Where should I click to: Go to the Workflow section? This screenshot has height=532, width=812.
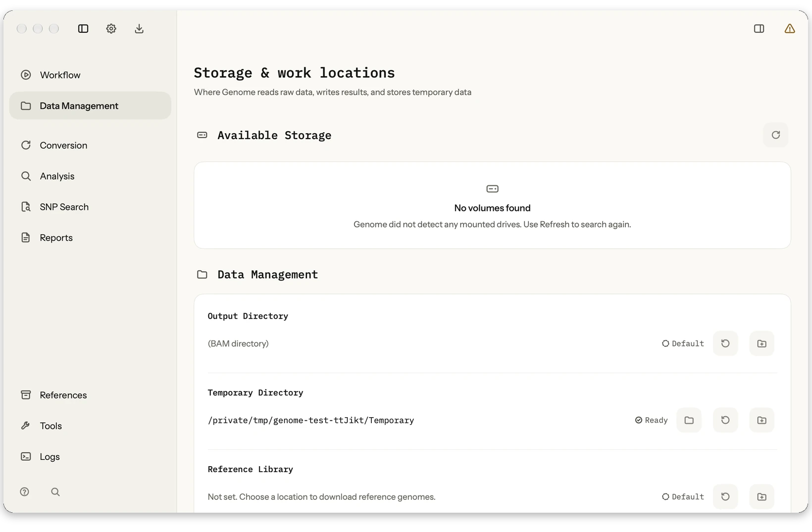pyautogui.click(x=90, y=75)
